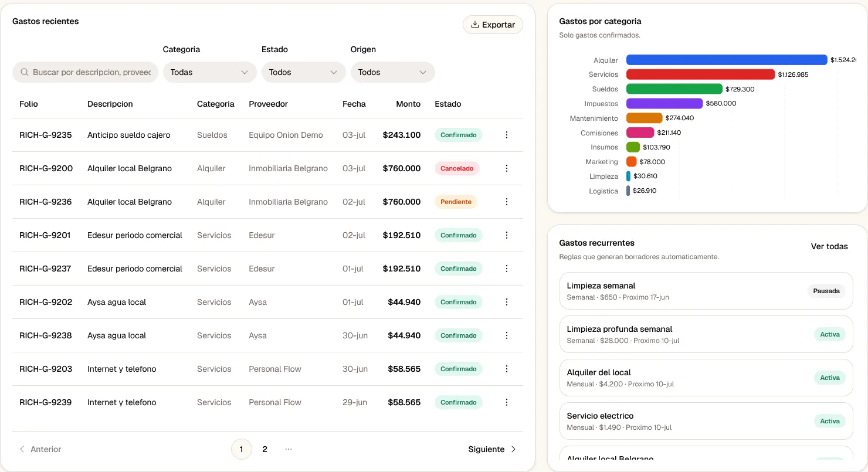Open Servicio electrico rule card

pyautogui.click(x=706, y=421)
